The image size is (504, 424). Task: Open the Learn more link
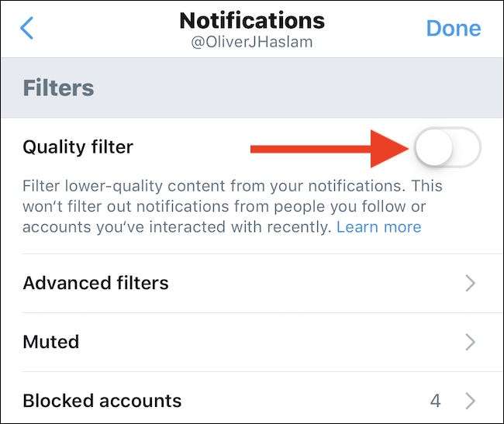pyautogui.click(x=378, y=227)
